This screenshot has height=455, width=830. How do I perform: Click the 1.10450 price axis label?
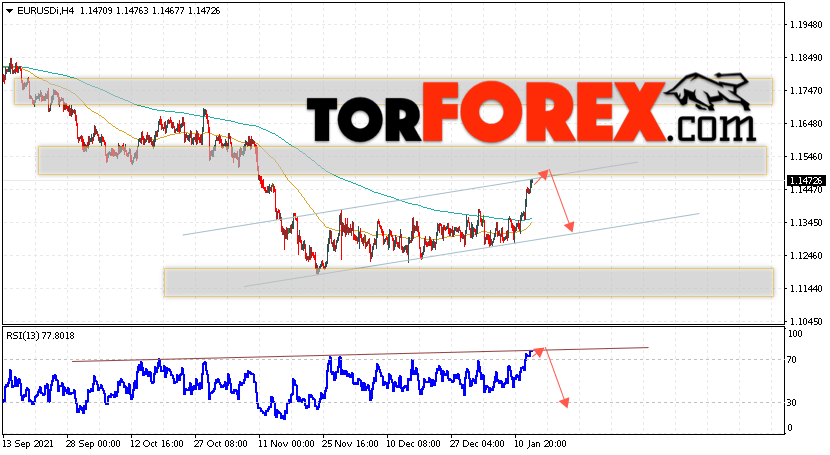(806, 321)
